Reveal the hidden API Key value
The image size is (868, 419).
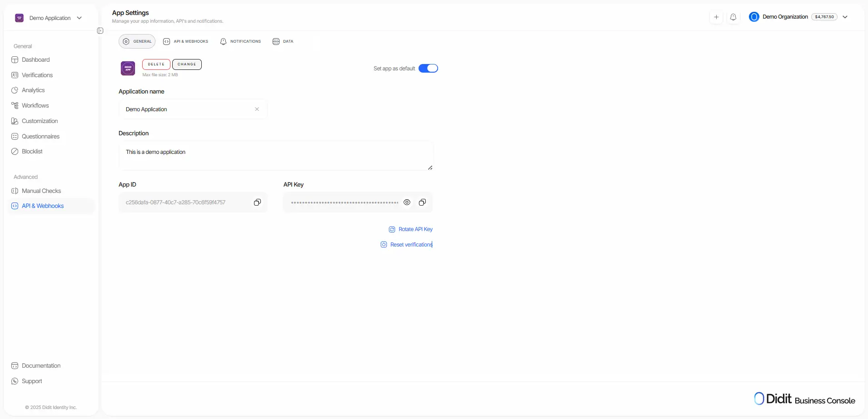coord(407,202)
